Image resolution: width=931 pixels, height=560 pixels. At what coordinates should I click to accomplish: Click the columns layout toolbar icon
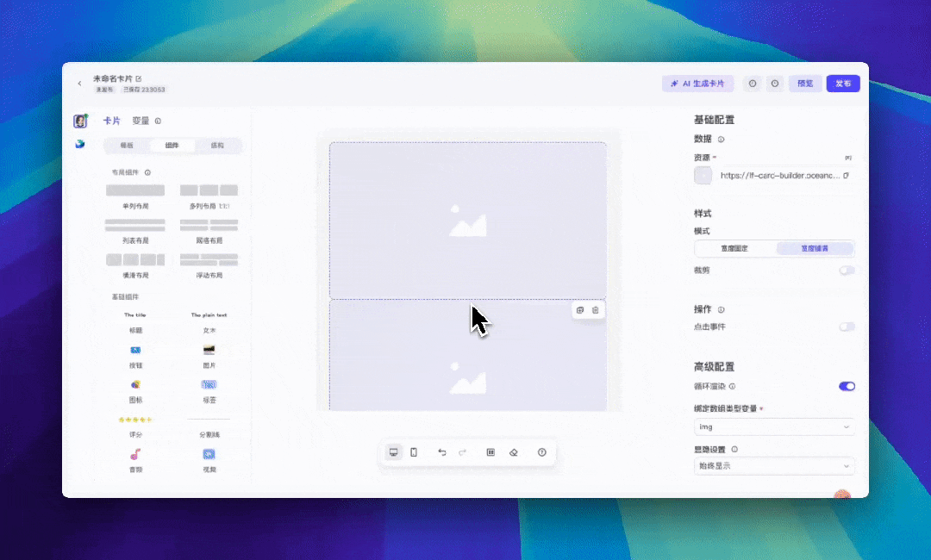491,452
